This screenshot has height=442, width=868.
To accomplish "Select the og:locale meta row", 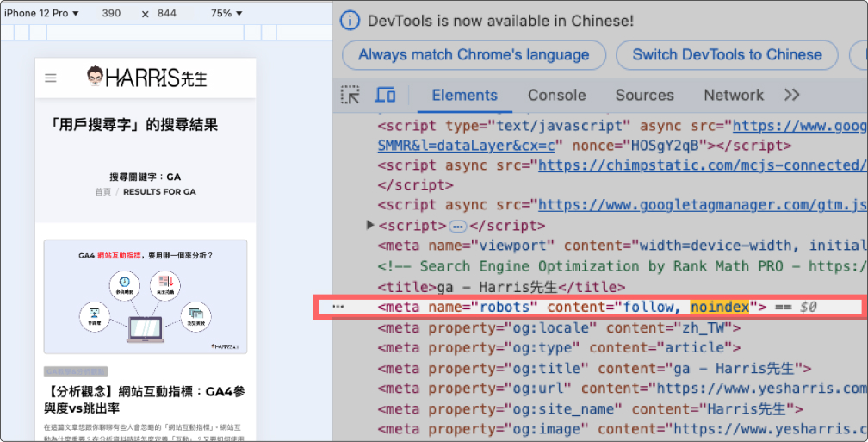I will coord(560,328).
